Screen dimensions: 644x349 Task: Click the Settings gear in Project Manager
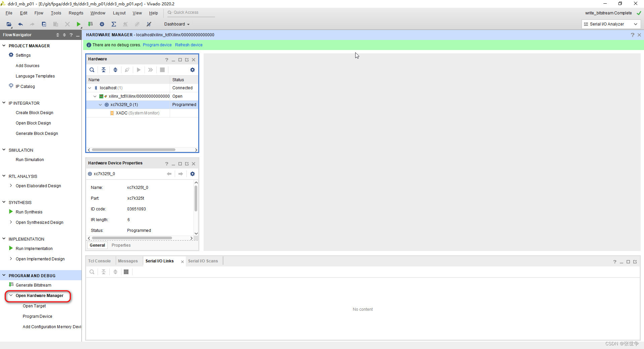coord(11,55)
